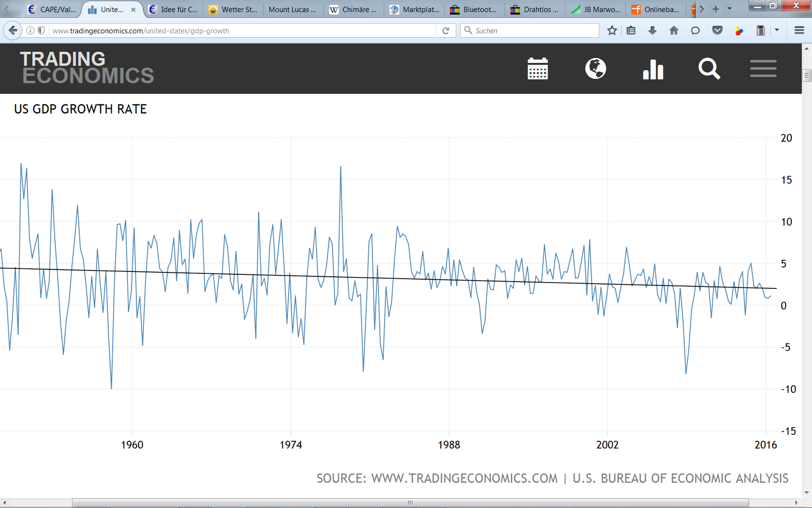Click the Trading Economics logo link
The height and width of the screenshot is (508, 812).
(87, 68)
